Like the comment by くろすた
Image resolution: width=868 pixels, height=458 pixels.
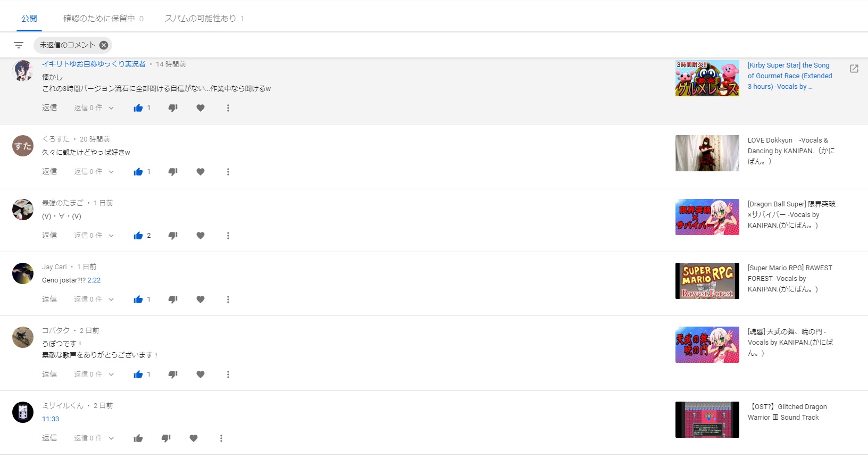(138, 172)
